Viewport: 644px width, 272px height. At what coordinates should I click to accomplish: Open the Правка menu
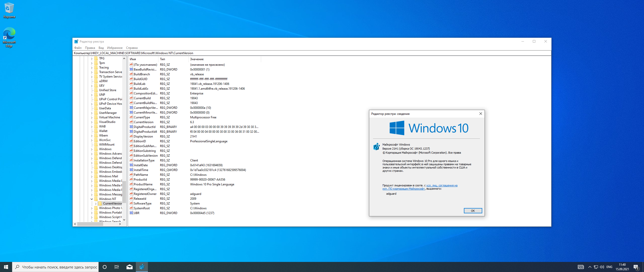[x=90, y=48]
